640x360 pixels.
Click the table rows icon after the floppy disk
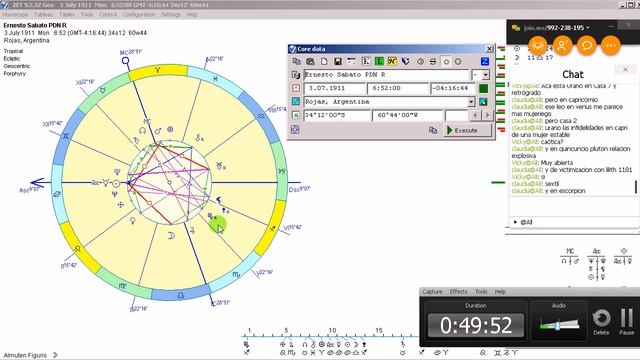point(351,62)
